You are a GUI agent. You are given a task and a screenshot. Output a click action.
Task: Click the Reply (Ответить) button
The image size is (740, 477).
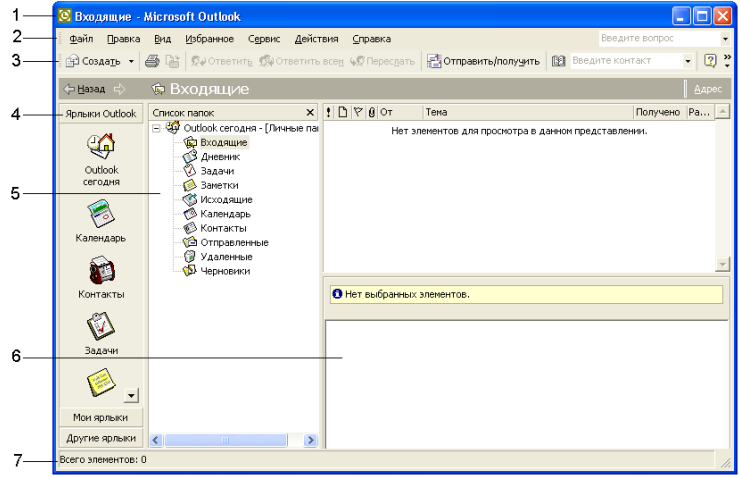[x=221, y=61]
